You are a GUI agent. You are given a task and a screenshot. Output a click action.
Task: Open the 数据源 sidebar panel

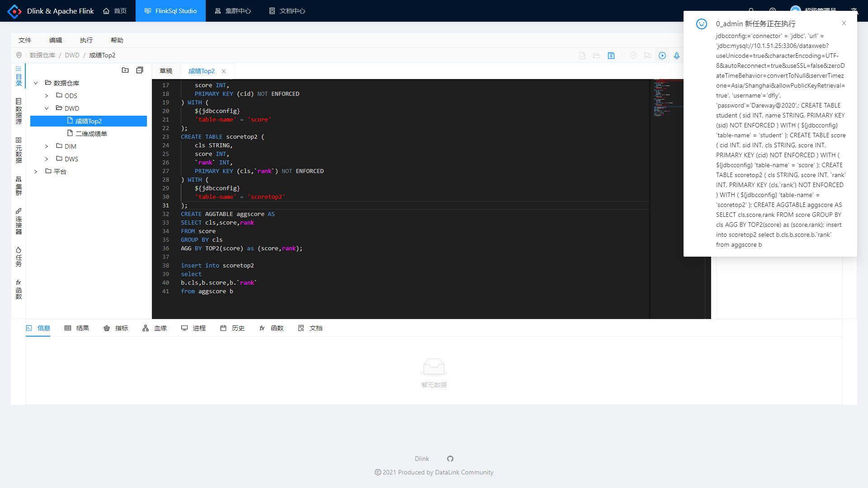[x=19, y=111]
